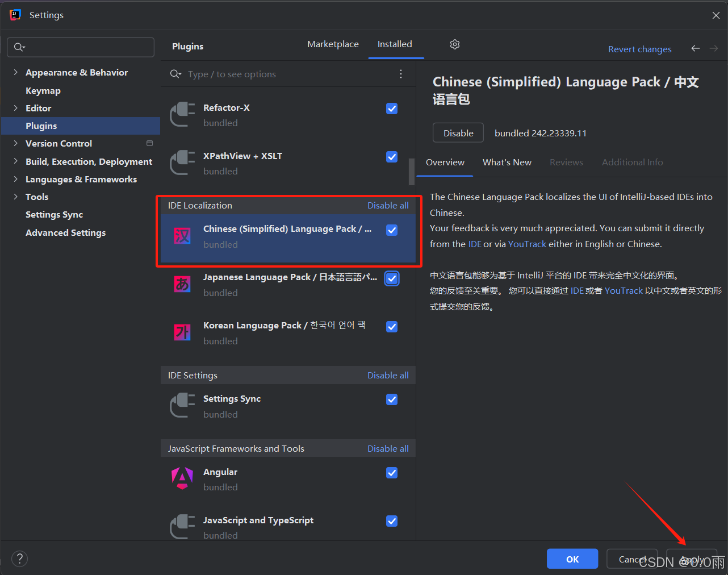
Task: Open the YouTrack link in the English description
Action: [527, 244]
